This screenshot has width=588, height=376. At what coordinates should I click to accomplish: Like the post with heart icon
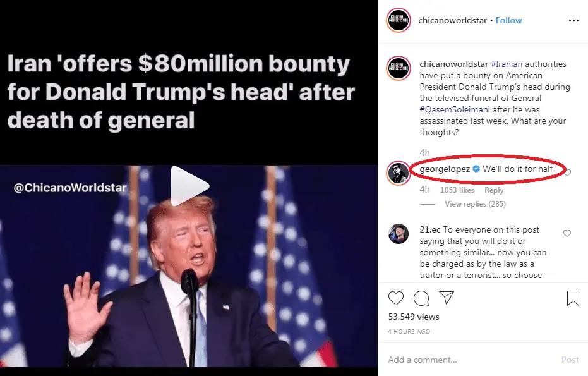[x=395, y=298]
